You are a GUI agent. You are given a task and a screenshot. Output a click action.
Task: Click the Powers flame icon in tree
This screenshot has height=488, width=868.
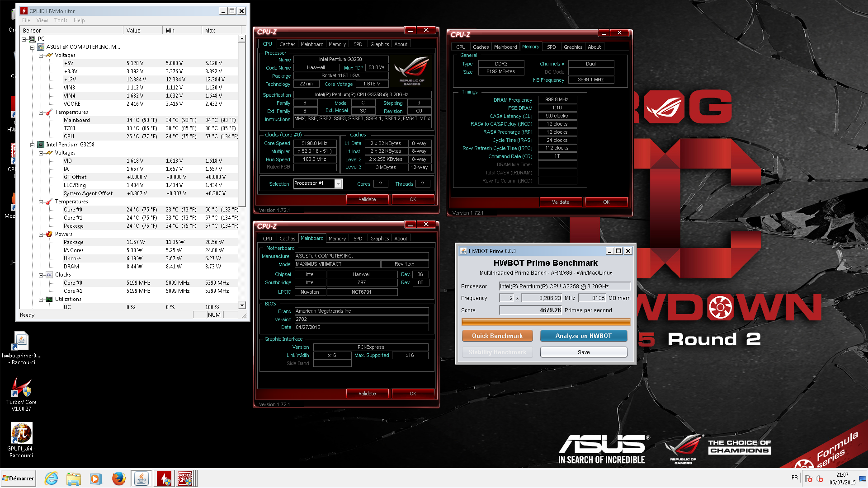coord(49,234)
